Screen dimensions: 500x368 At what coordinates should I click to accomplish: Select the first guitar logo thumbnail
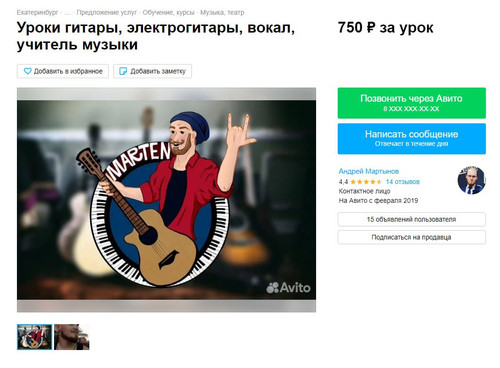tap(35, 337)
